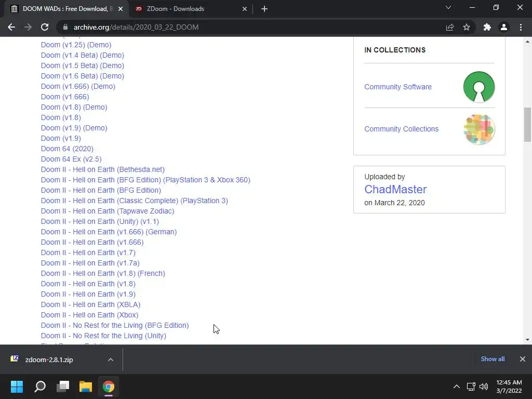
Task: Bookmark this page with the star icon
Action: coord(467,27)
